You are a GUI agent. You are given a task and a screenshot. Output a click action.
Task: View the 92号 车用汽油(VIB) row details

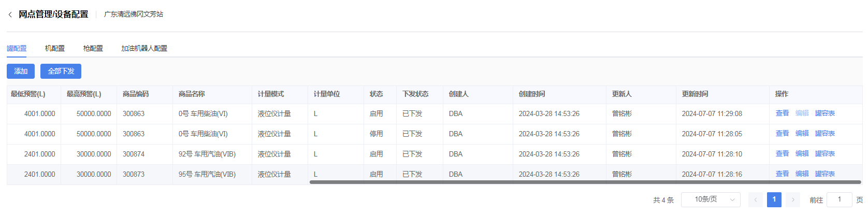(782, 154)
